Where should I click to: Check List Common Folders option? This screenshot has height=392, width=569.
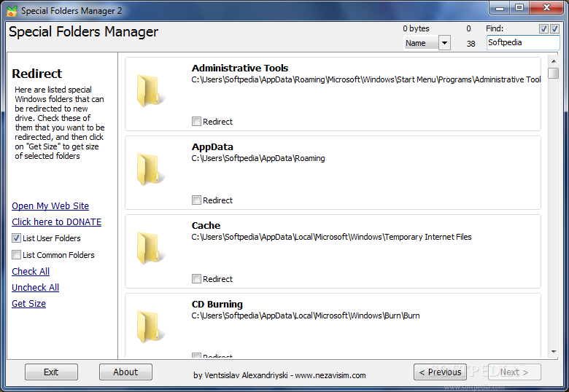tap(16, 255)
